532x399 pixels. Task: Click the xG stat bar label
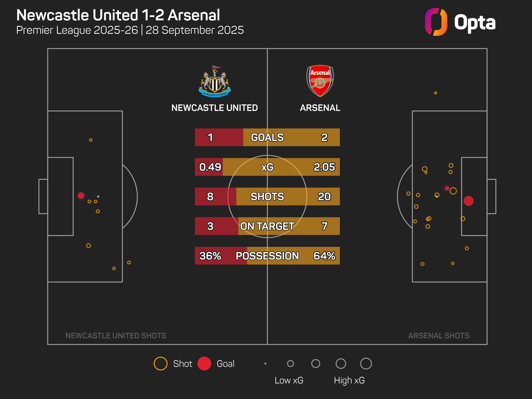tap(267, 167)
